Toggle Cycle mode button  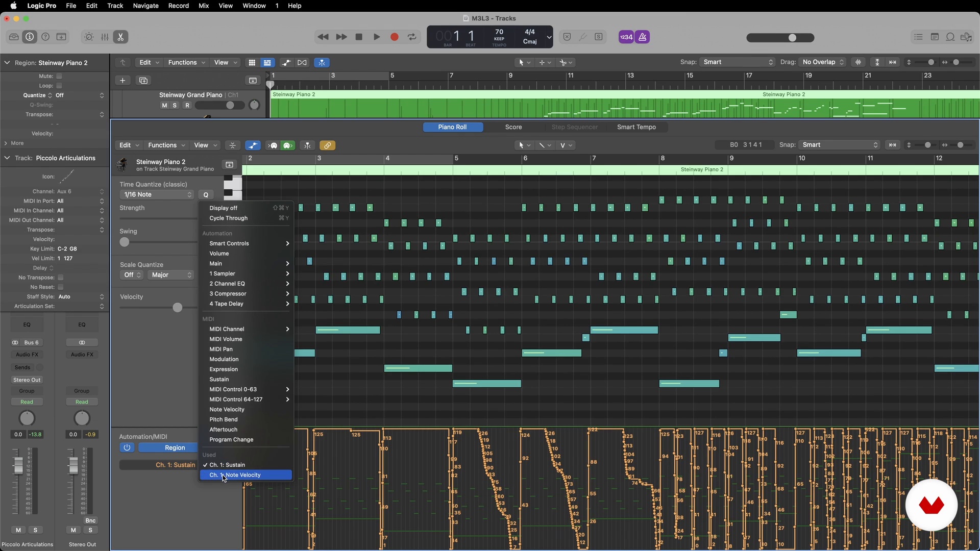point(411,37)
